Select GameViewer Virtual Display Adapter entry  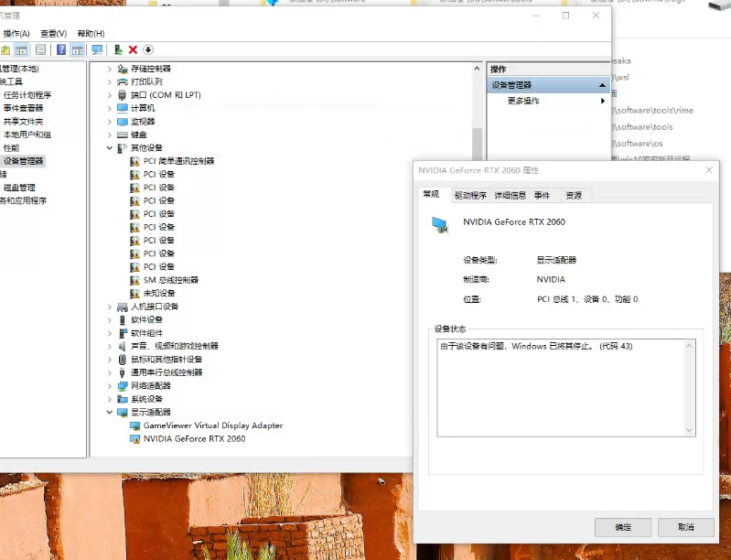[x=212, y=425]
